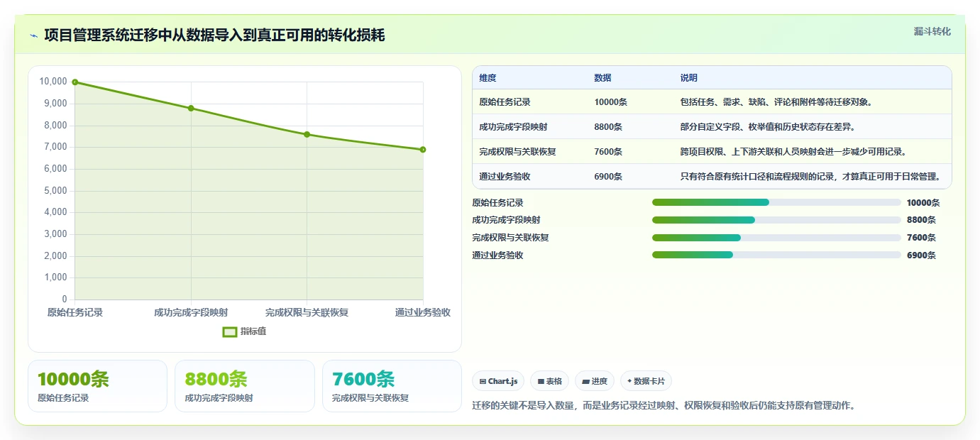The width and height of the screenshot is (980, 440).
Task: Click the 漏斗转化 label in header
Action: tap(932, 32)
